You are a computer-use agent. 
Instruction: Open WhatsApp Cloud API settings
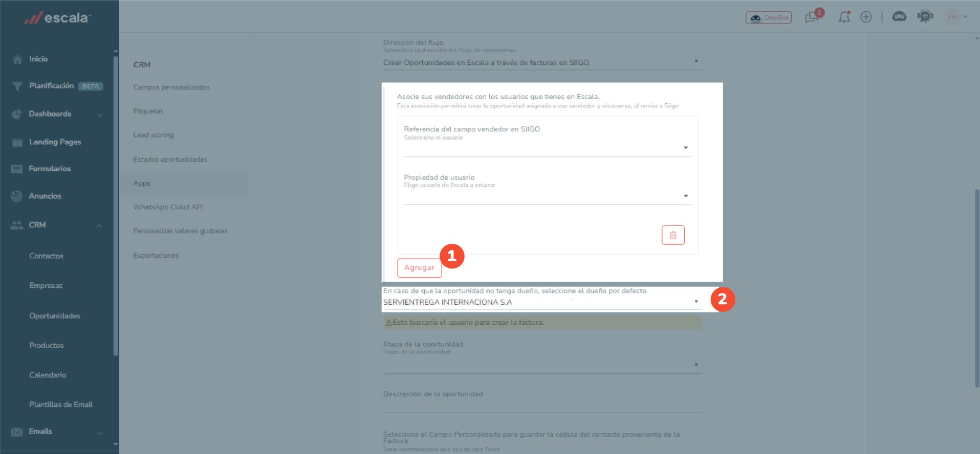click(168, 207)
